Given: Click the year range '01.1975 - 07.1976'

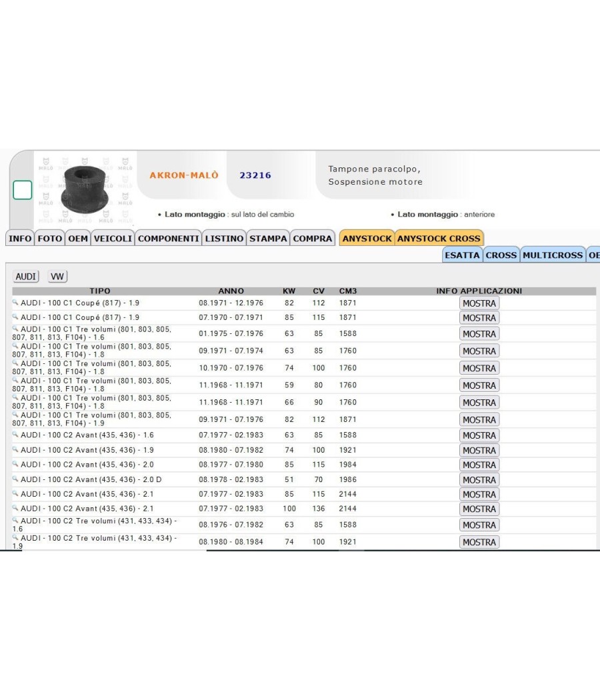Looking at the screenshot, I should click(231, 333).
